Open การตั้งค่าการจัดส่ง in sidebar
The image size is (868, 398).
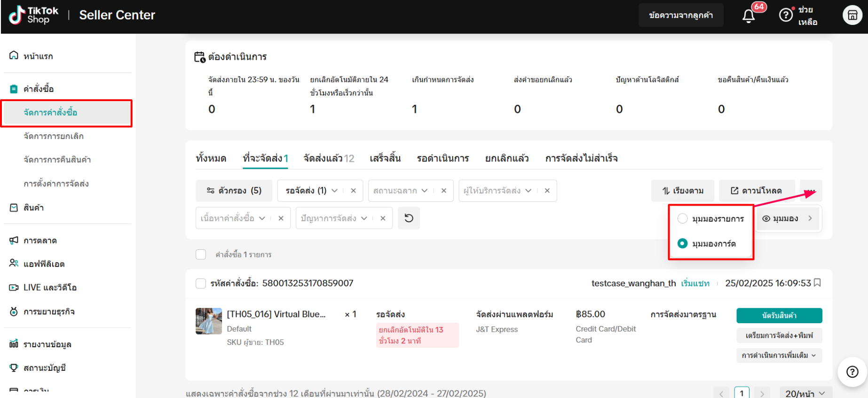(56, 183)
